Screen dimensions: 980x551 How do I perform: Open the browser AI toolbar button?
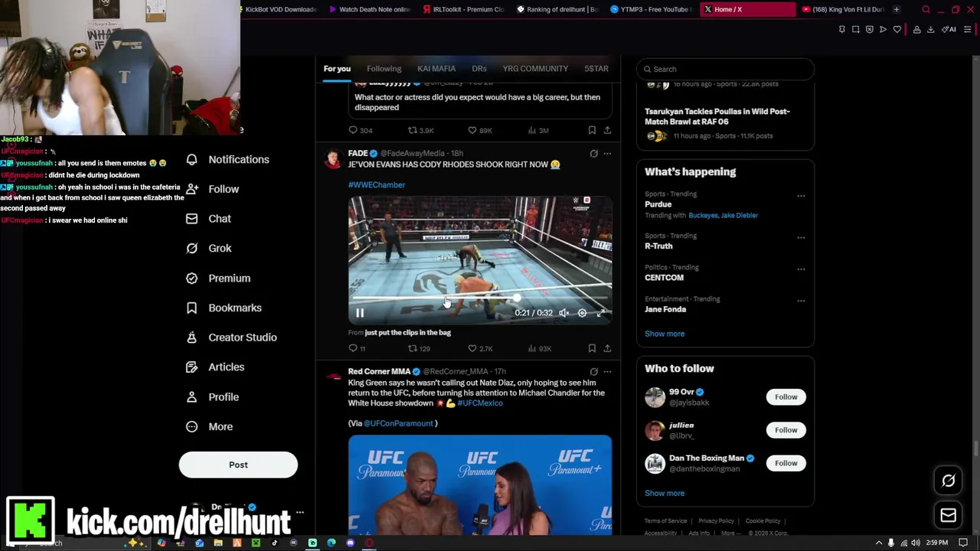pos(949,30)
